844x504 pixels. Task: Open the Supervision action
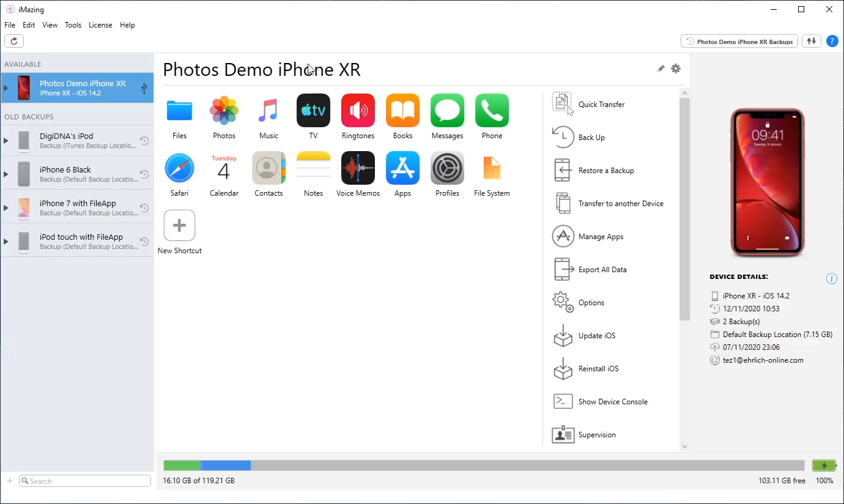tap(584, 434)
